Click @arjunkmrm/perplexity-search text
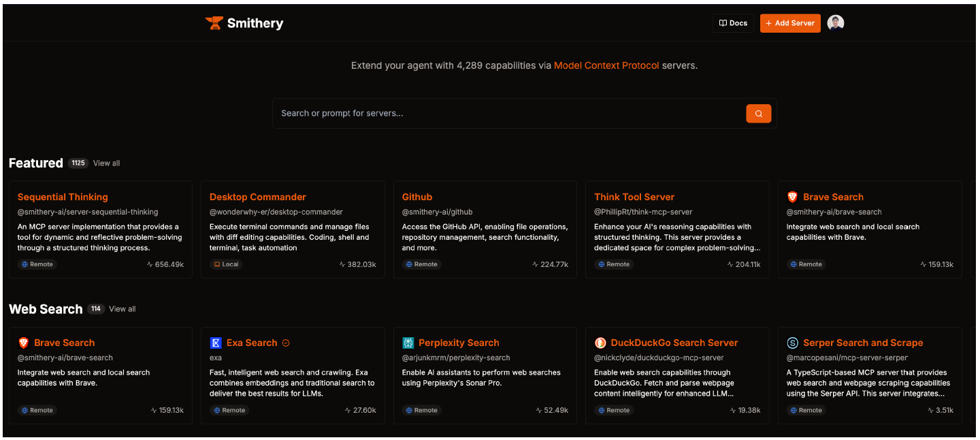This screenshot has width=980, height=440. 456,358
